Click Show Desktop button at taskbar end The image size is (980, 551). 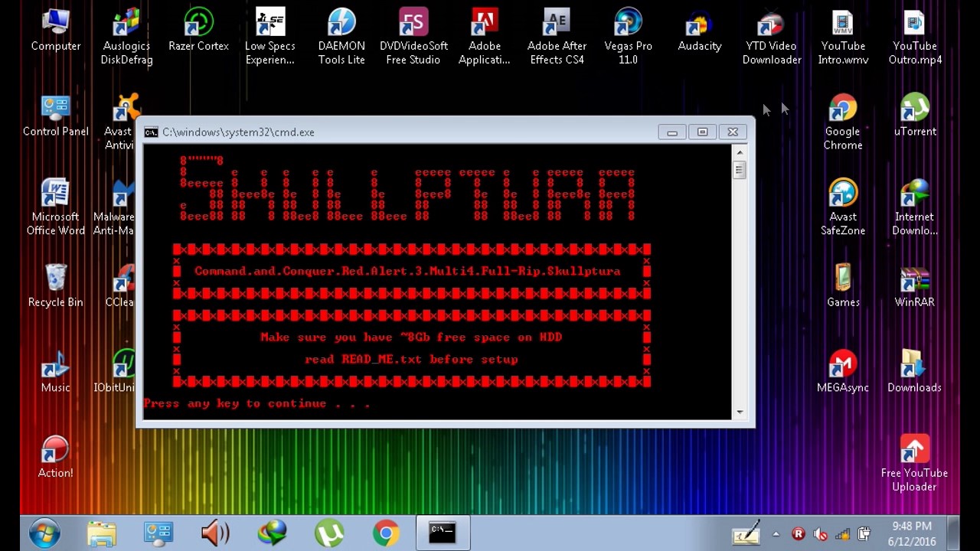click(954, 533)
